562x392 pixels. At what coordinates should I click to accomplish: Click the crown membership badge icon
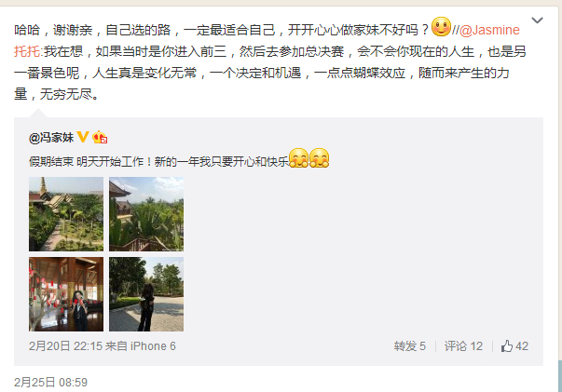tap(100, 137)
